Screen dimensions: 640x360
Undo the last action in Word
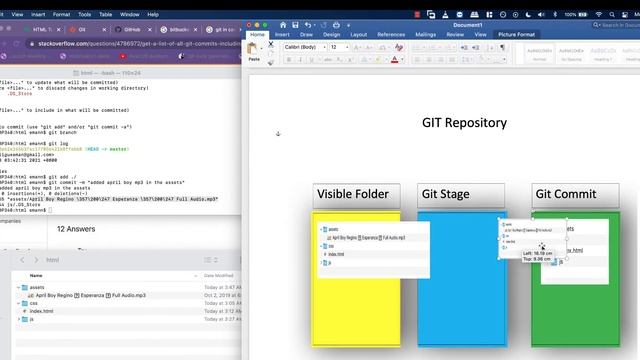coord(308,25)
